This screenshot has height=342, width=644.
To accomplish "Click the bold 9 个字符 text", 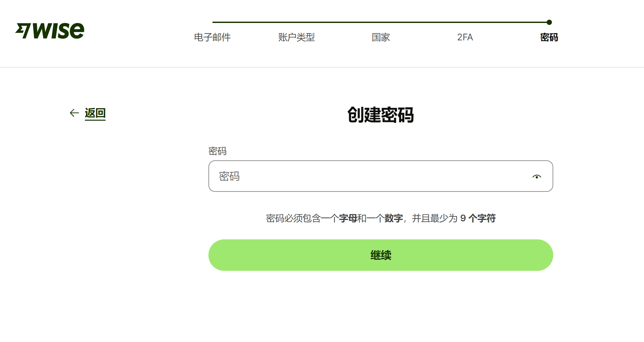I will [478, 218].
